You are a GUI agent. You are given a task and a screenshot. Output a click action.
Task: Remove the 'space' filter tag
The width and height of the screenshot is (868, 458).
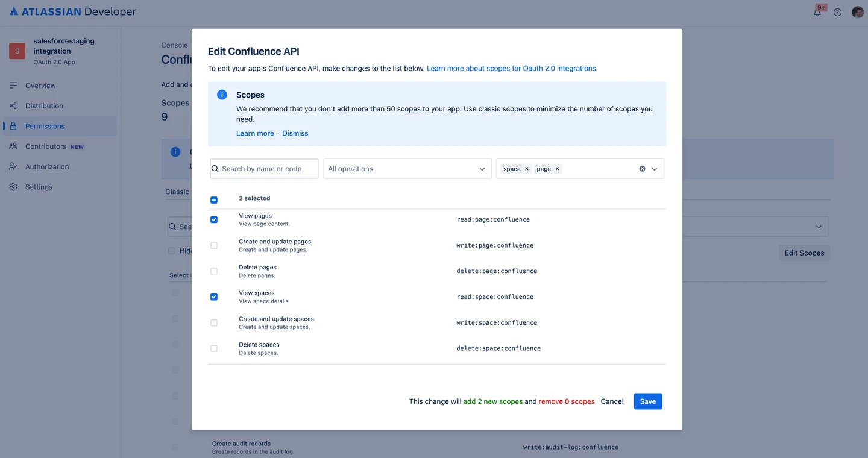click(x=526, y=169)
